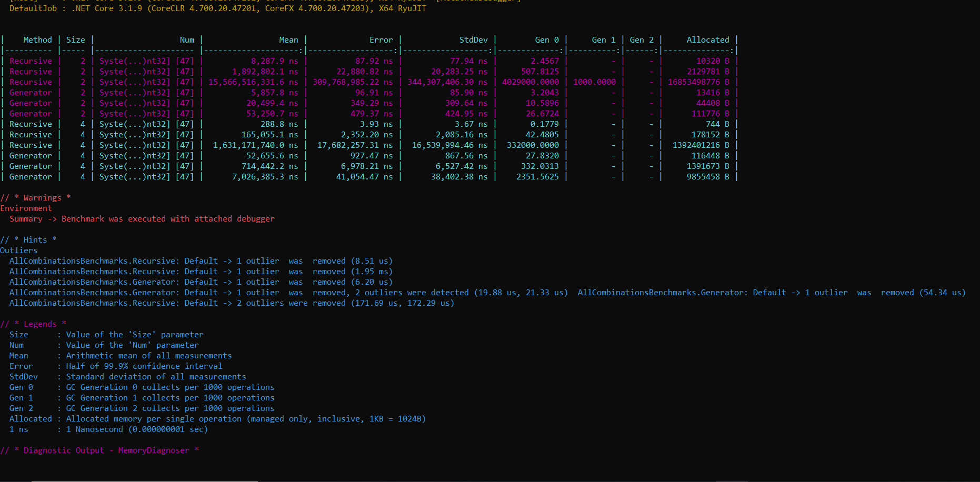Select the mean value '1,631,171,740.0 ns'
The height and width of the screenshot is (482, 980).
click(255, 145)
